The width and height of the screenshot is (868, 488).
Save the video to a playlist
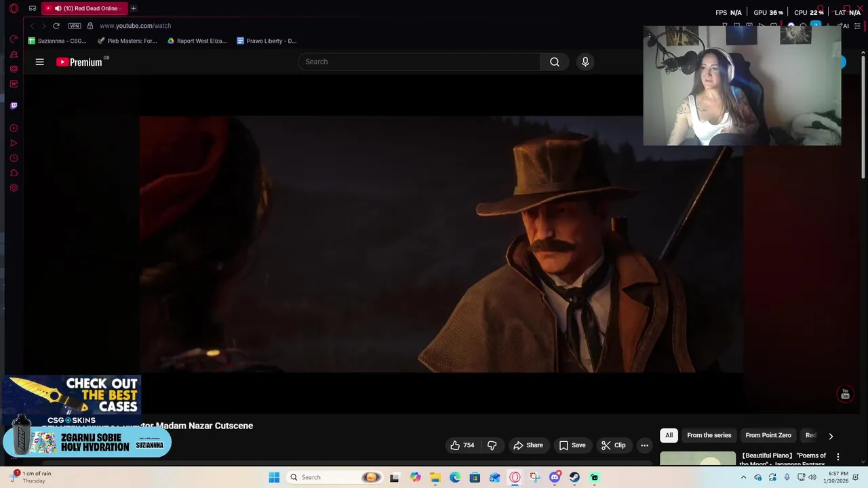click(x=572, y=445)
